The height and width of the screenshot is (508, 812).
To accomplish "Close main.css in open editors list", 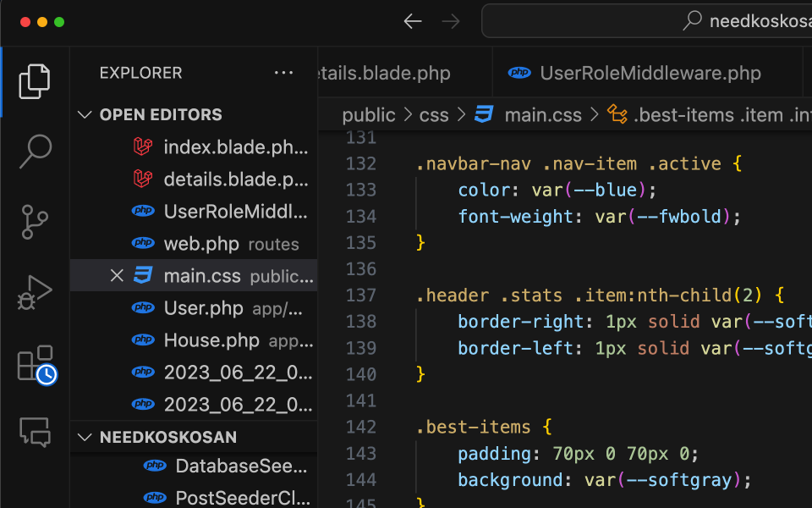I will tap(117, 276).
